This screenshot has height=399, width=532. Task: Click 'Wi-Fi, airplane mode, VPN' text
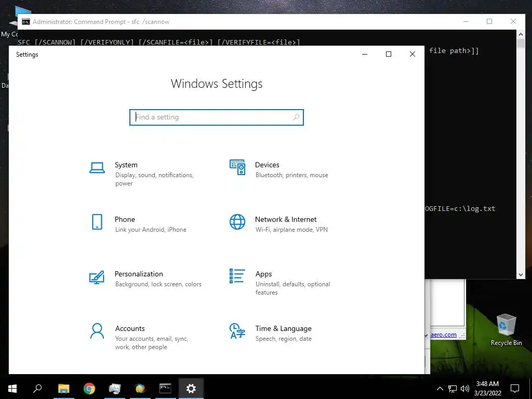pyautogui.click(x=291, y=230)
